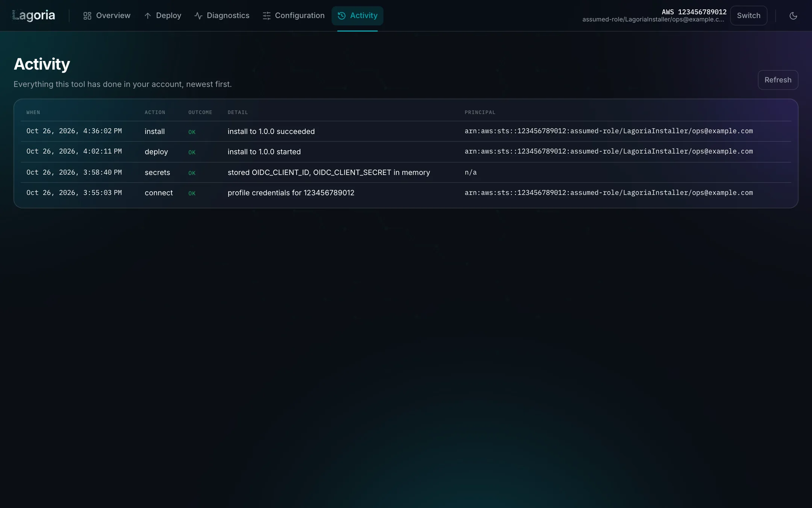Click the AWS 123456789012 account label
The image size is (812, 508).
694,12
